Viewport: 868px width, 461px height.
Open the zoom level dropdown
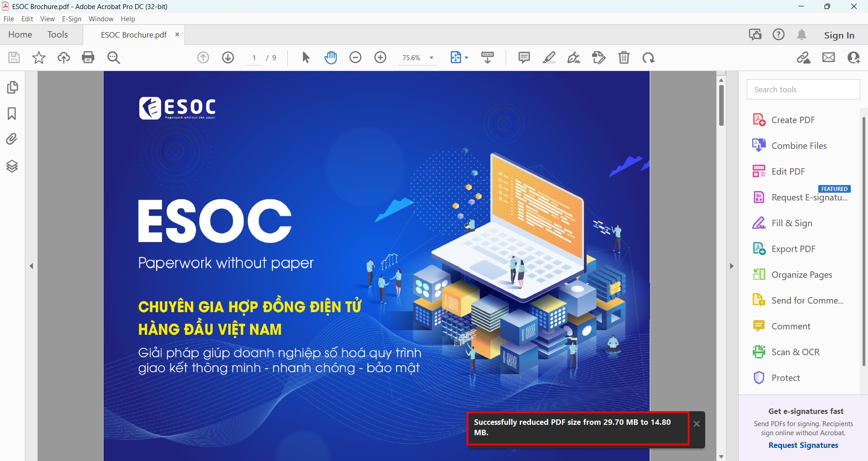(432, 58)
